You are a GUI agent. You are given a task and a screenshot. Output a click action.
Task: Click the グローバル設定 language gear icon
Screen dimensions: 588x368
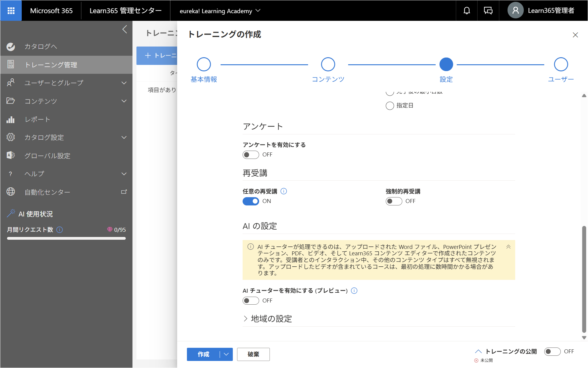point(11,156)
